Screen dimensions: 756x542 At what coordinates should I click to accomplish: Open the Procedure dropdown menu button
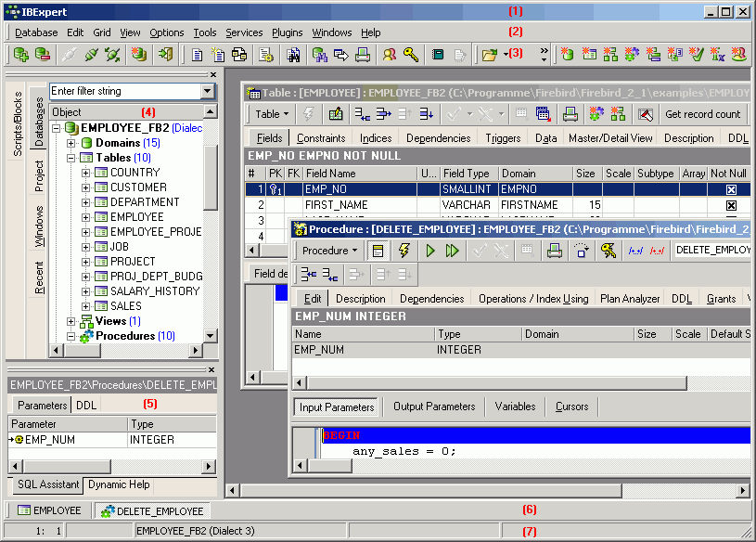tap(329, 251)
